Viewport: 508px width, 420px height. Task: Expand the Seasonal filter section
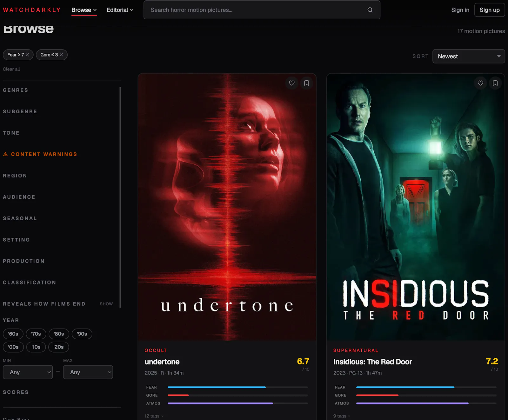click(x=20, y=218)
